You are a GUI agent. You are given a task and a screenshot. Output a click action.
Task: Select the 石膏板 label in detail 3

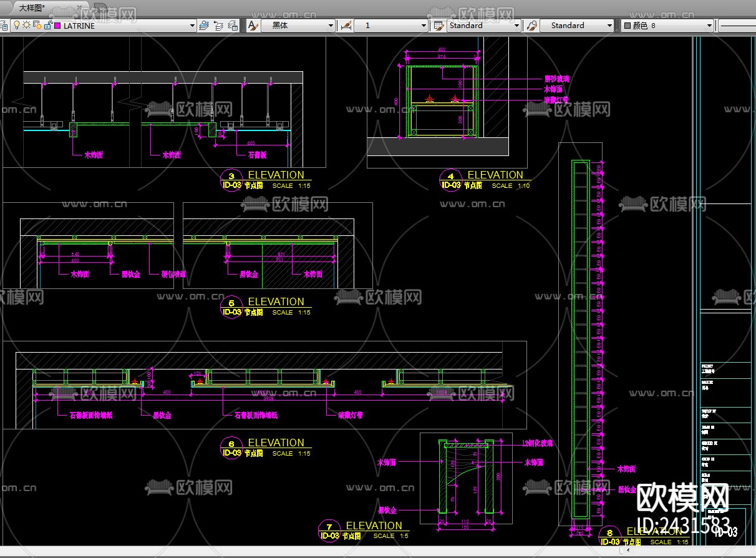point(258,154)
